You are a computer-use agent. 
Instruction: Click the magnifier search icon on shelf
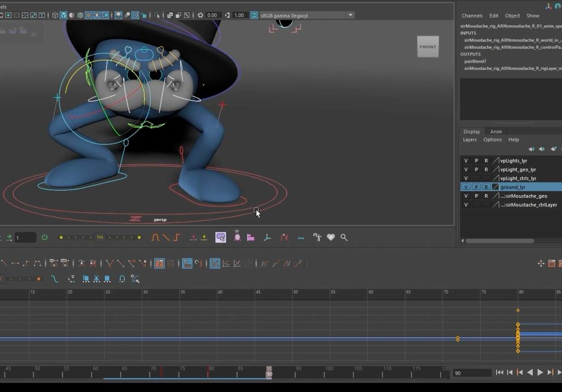click(x=344, y=238)
